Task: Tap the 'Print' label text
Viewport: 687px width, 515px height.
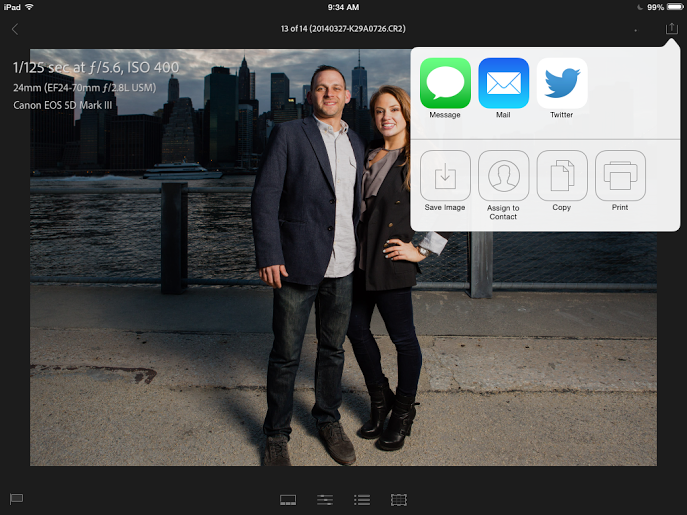Action: pos(620,207)
